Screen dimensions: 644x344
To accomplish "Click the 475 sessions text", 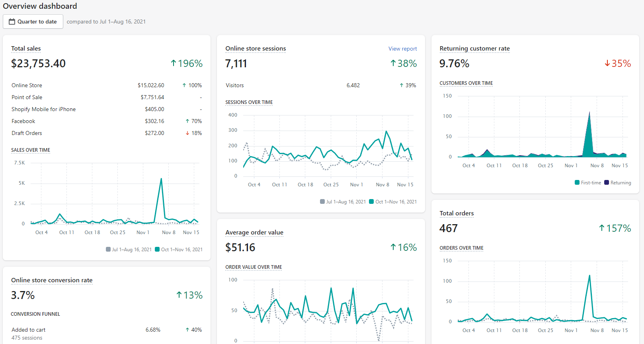I will 27,338.
